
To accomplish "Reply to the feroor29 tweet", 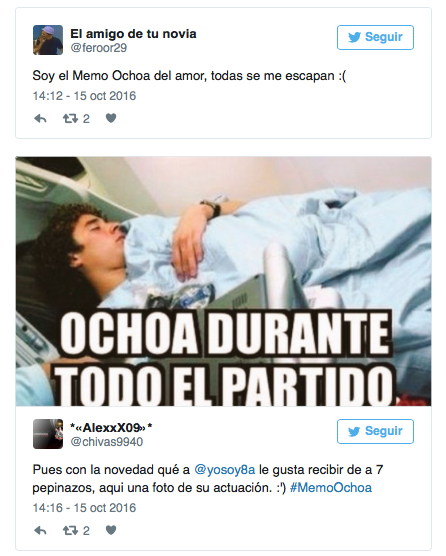I will pyautogui.click(x=40, y=118).
